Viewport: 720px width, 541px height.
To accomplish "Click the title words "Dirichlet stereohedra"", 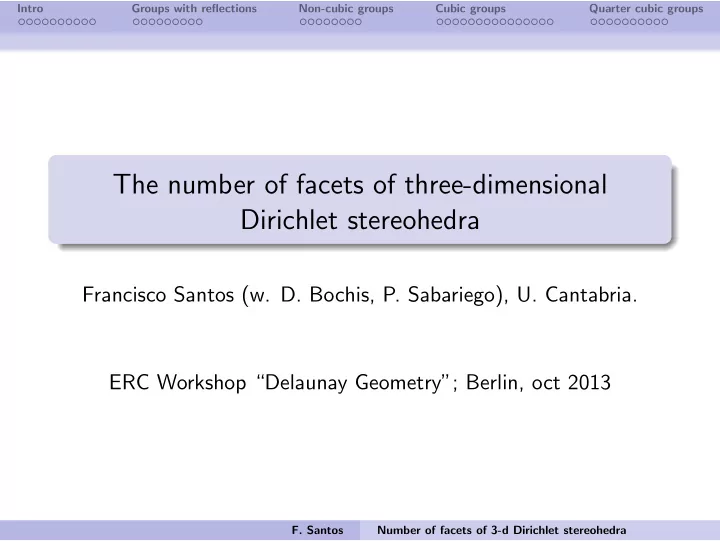I will 360,220.
